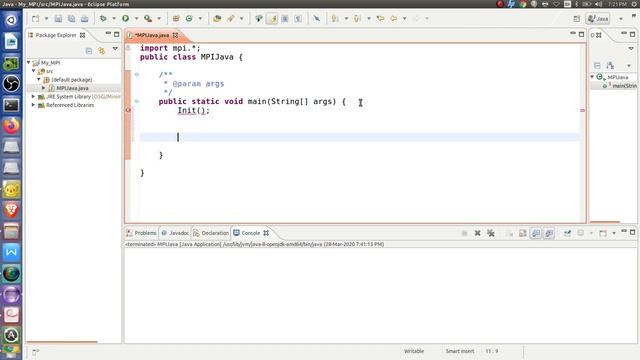Click the Print toolbar icon
The width and height of the screenshot is (640, 360).
84,19
